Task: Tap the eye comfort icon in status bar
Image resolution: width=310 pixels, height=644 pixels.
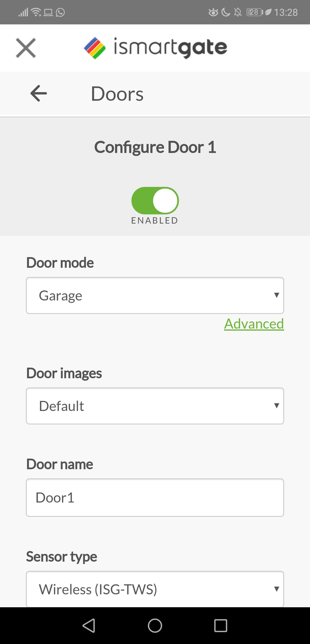Action: click(213, 12)
